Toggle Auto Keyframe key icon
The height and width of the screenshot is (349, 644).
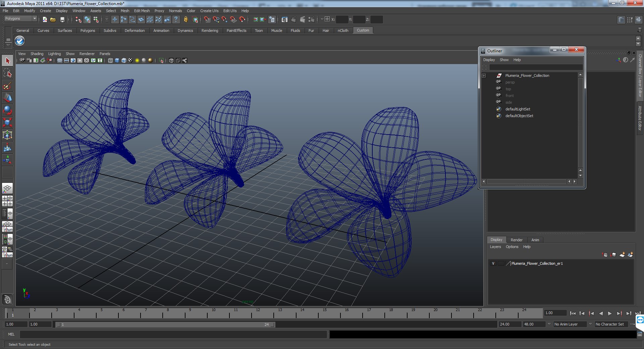point(632,324)
